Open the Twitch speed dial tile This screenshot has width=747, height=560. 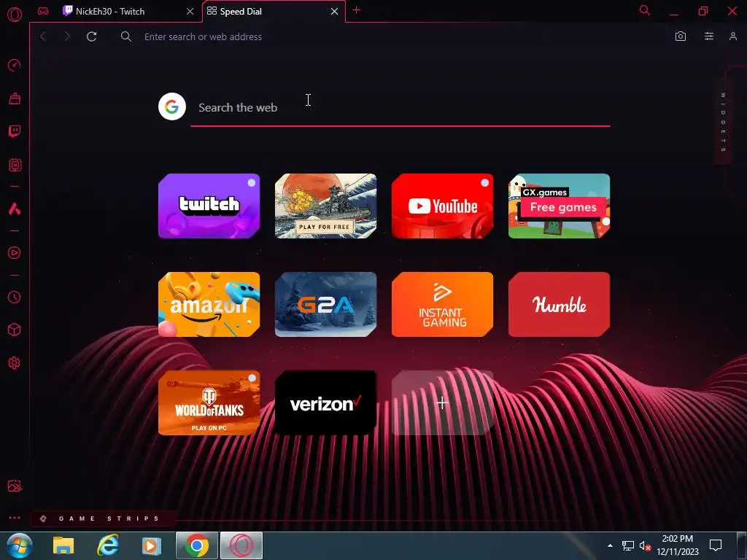click(x=209, y=206)
